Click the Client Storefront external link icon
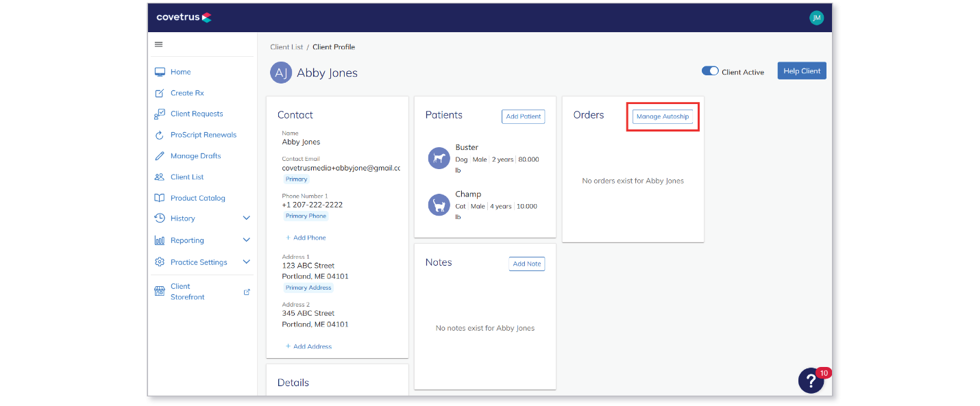The width and height of the screenshot is (980, 406). point(247,292)
